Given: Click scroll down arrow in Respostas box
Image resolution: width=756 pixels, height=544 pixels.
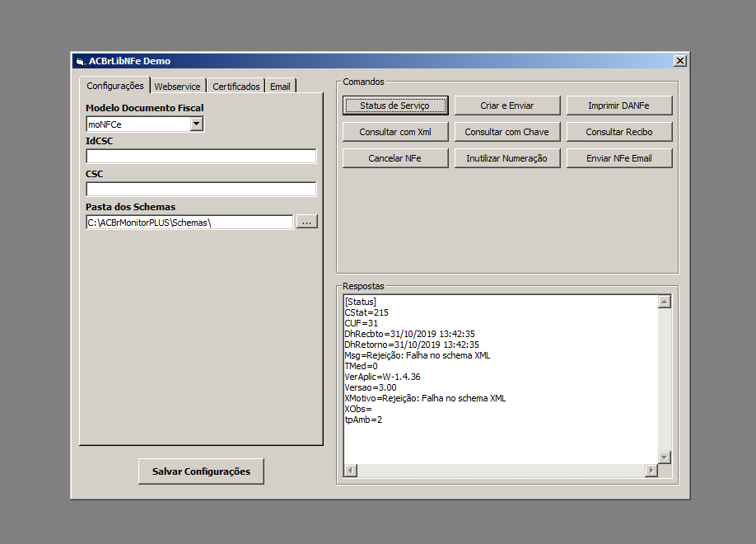Looking at the screenshot, I should point(665,457).
